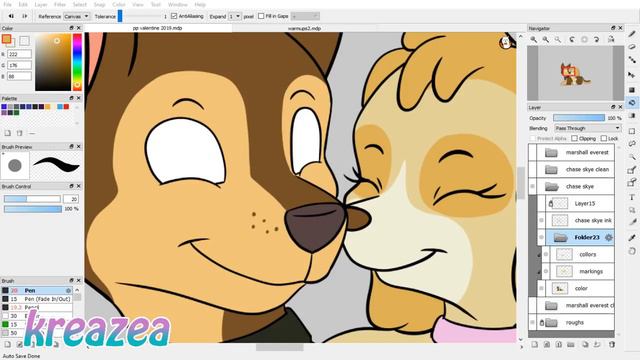
Task: Enable the Fill in Gaps checkbox
Action: pos(261,16)
